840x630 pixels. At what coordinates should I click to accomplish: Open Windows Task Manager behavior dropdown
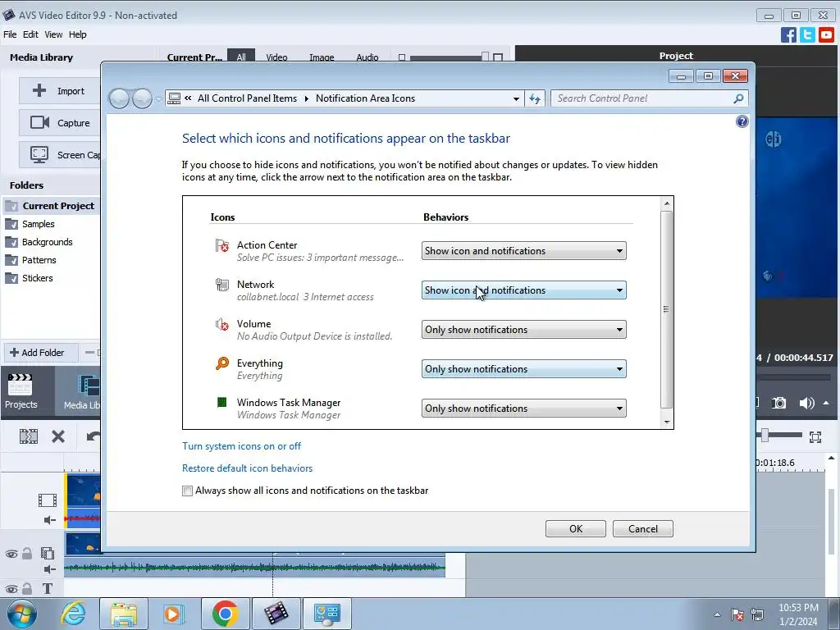523,409
